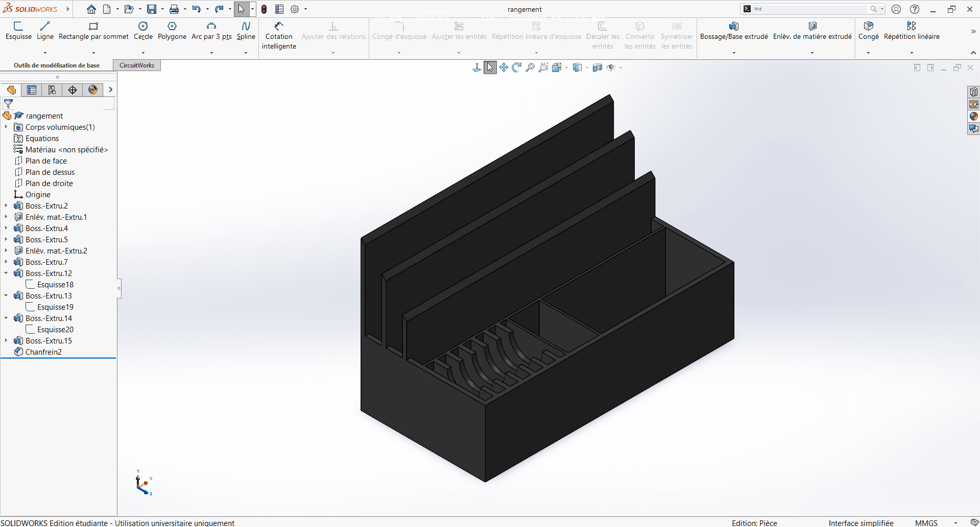The width and height of the screenshot is (980, 527).
Task: Pick the Polygone tool
Action: click(172, 31)
